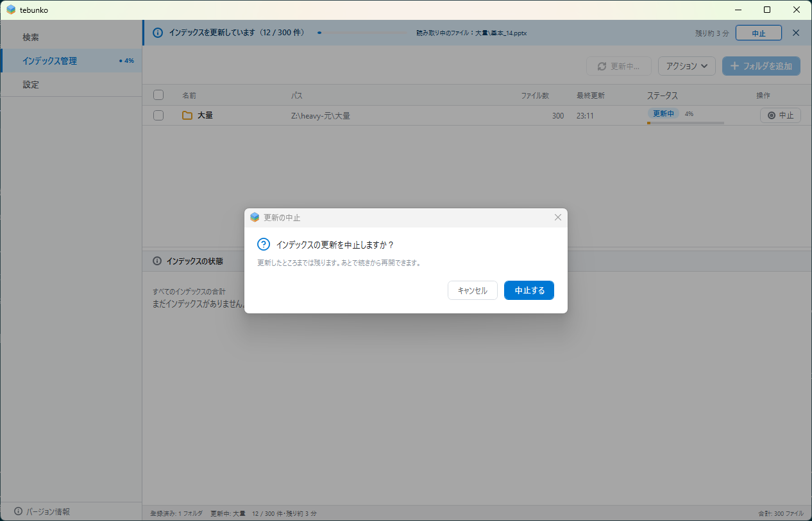Confirm with the 中止する button
The height and width of the screenshot is (521, 812).
(529, 290)
